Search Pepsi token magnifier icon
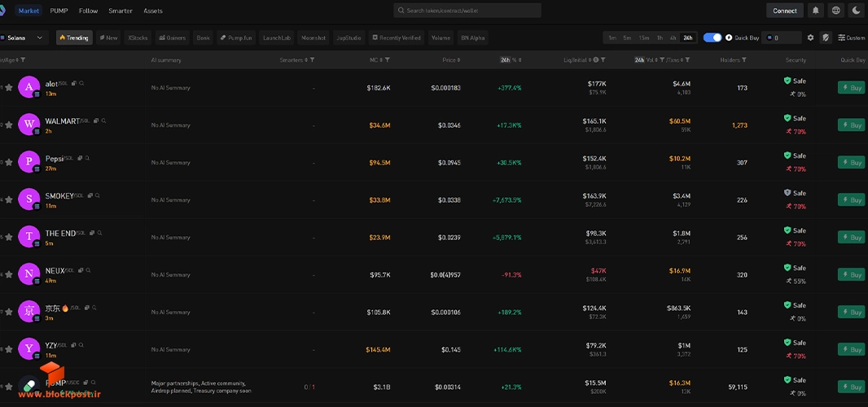Image resolution: width=868 pixels, height=407 pixels. click(x=87, y=158)
